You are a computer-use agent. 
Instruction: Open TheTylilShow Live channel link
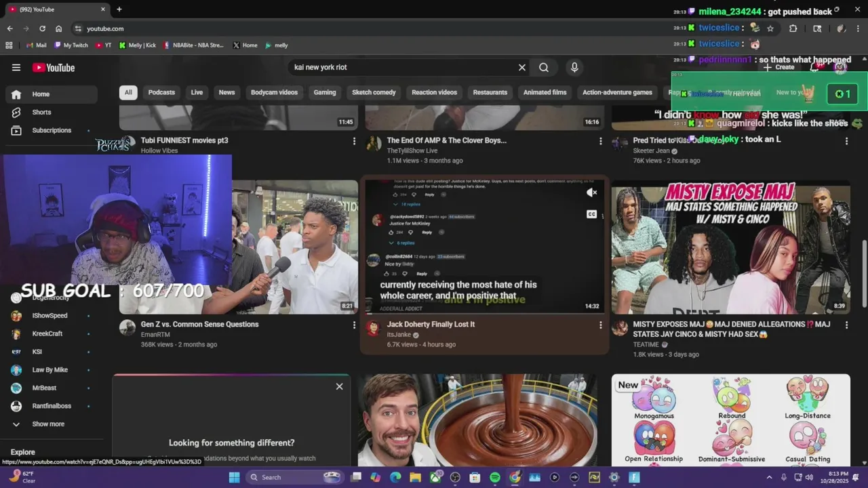412,150
